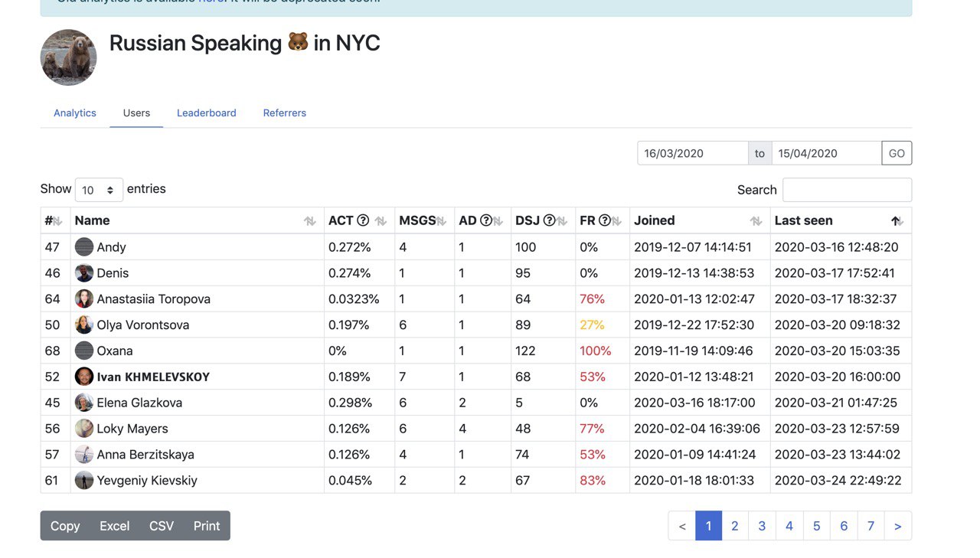Click the Search input field
The height and width of the screenshot is (558, 980).
point(847,190)
